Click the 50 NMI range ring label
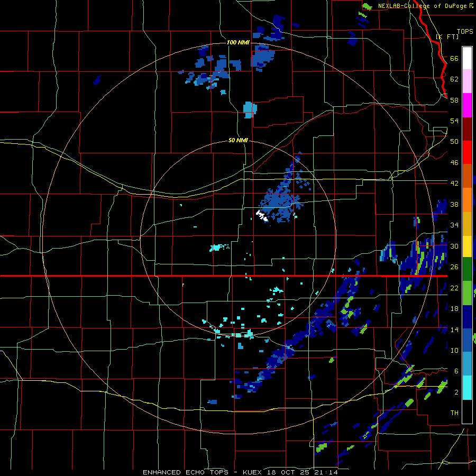This screenshot has height=476, width=476. tap(239, 140)
